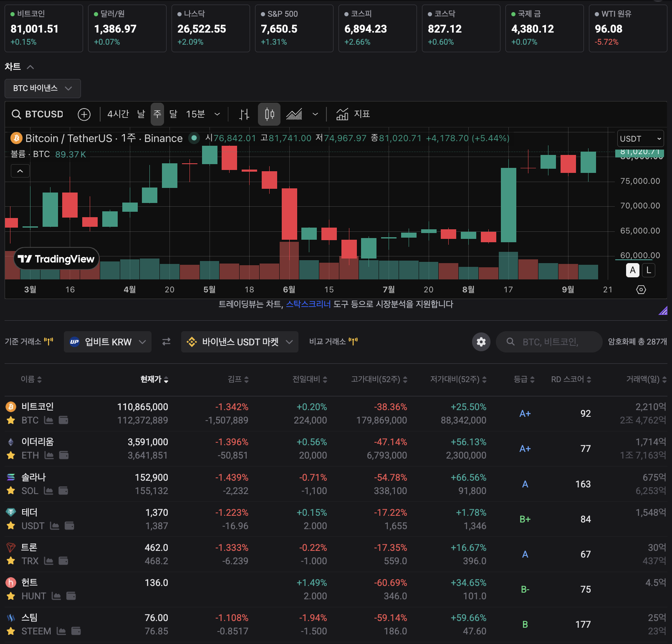672x644 pixels.
Task: Switch to 4시간 timeframe
Action: (118, 114)
